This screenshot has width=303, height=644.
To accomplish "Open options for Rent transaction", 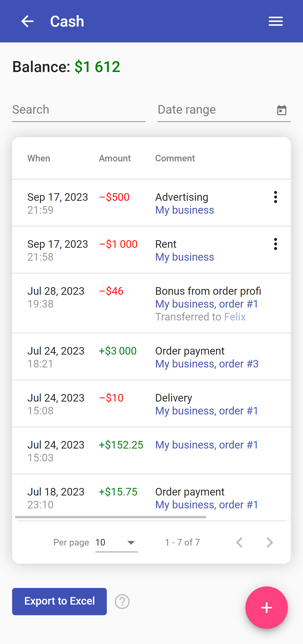I will tap(275, 244).
